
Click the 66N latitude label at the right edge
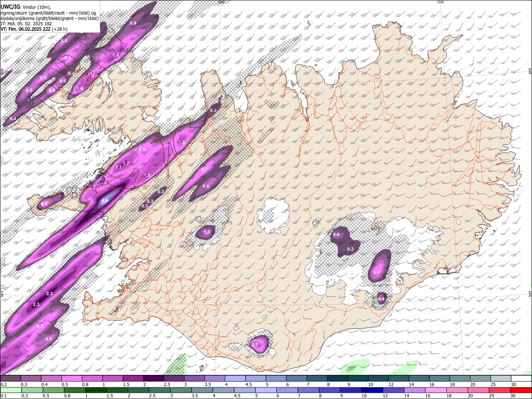(x=530, y=71)
